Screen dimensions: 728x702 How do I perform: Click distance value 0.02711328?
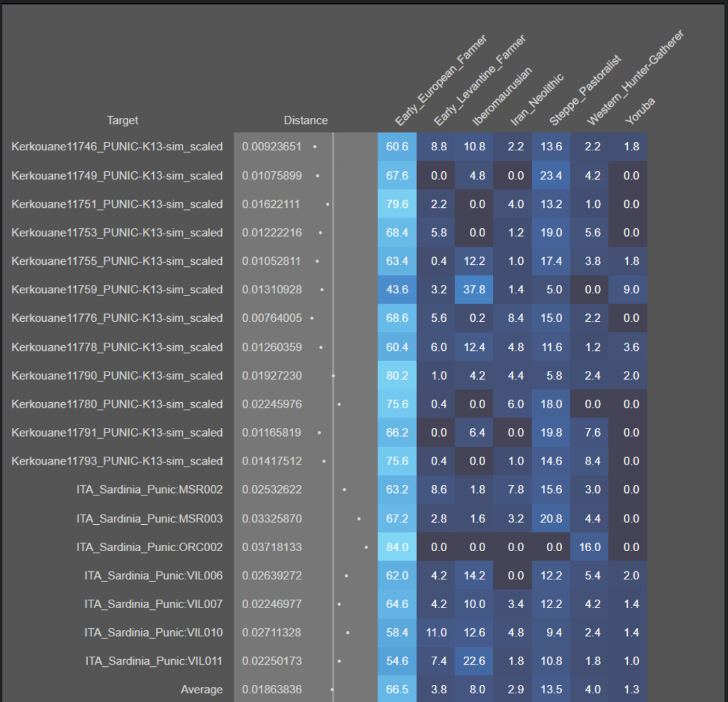pyautogui.click(x=272, y=632)
